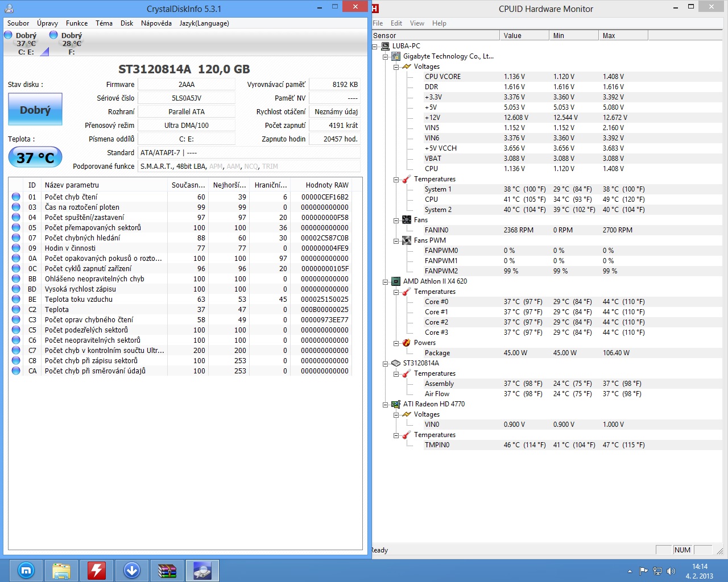Open Funkce menu in CrystalDiskInfo
This screenshot has width=728, height=582.
click(77, 23)
